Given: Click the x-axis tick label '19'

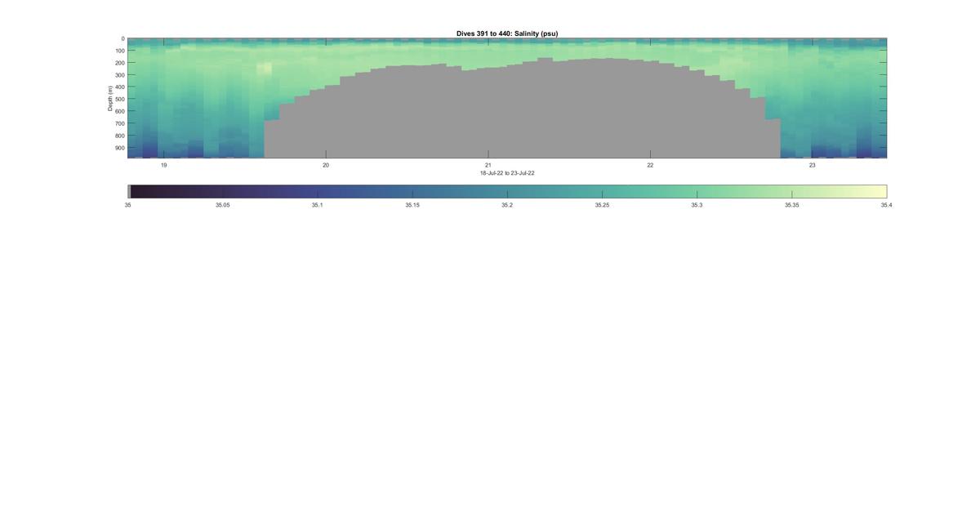Looking at the screenshot, I should [x=163, y=165].
